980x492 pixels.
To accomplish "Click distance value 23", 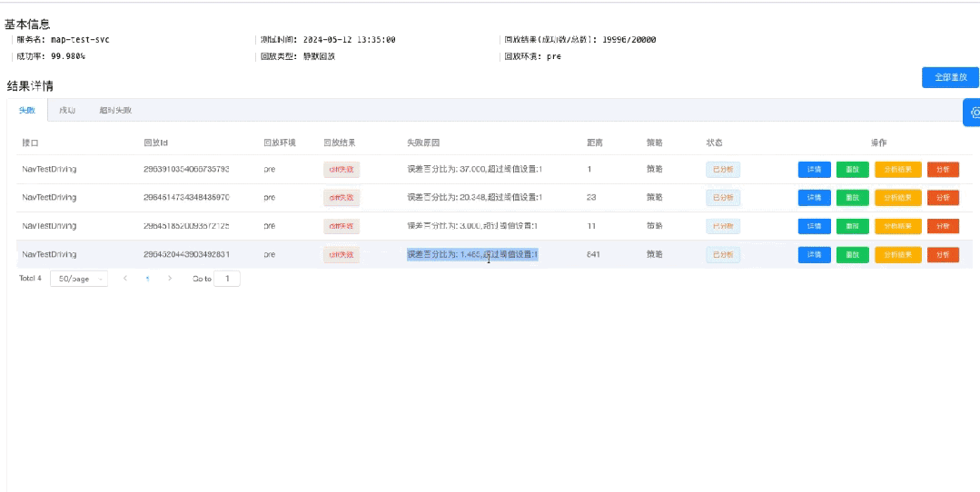I will click(x=591, y=197).
